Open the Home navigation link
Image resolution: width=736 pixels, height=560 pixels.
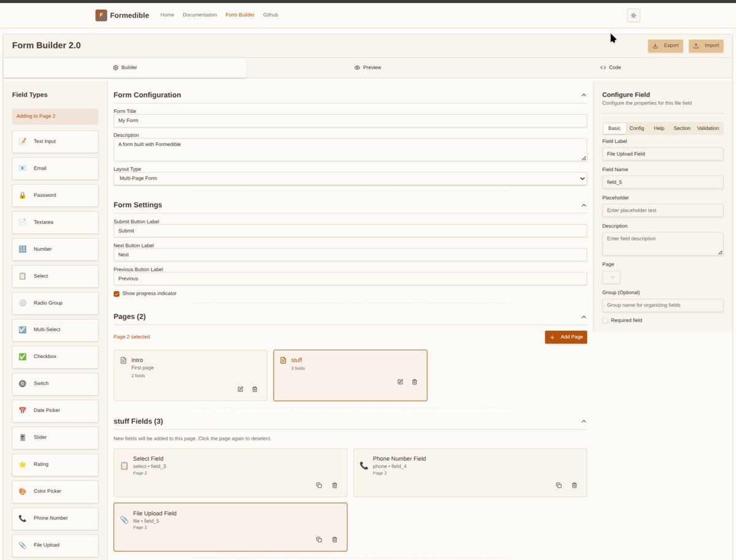click(x=167, y=15)
